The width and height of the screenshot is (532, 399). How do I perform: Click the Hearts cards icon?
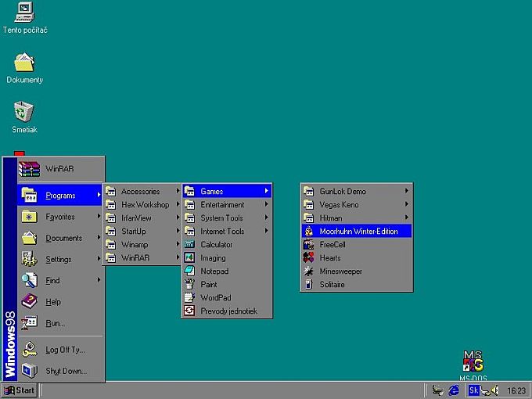coord(308,258)
